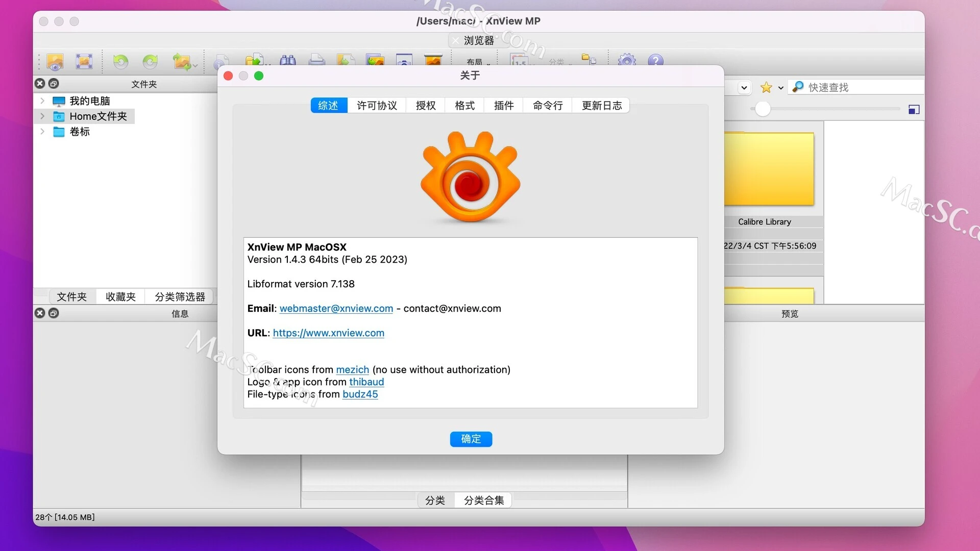This screenshot has width=980, height=551.
Task: Click the slideshow toolbar icon
Action: click(x=433, y=60)
